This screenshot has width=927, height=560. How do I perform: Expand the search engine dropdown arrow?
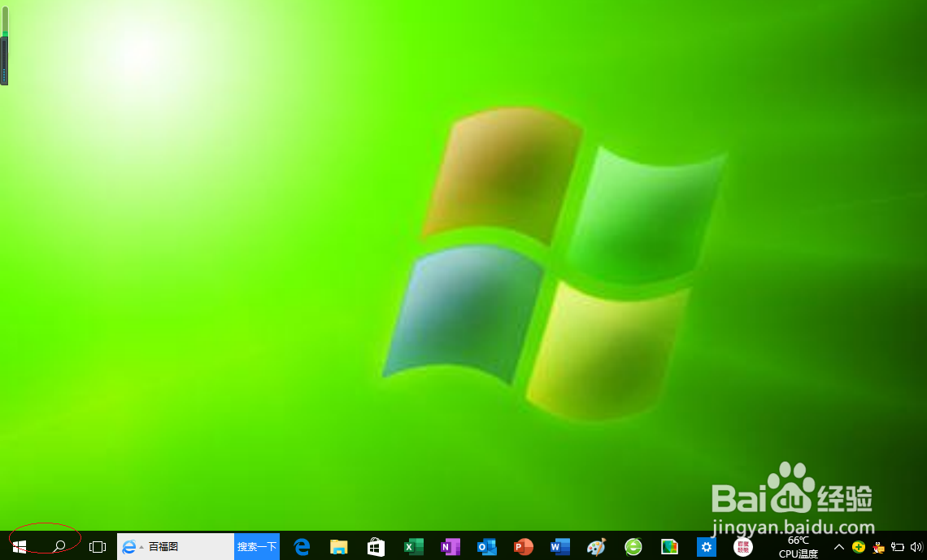click(x=141, y=548)
